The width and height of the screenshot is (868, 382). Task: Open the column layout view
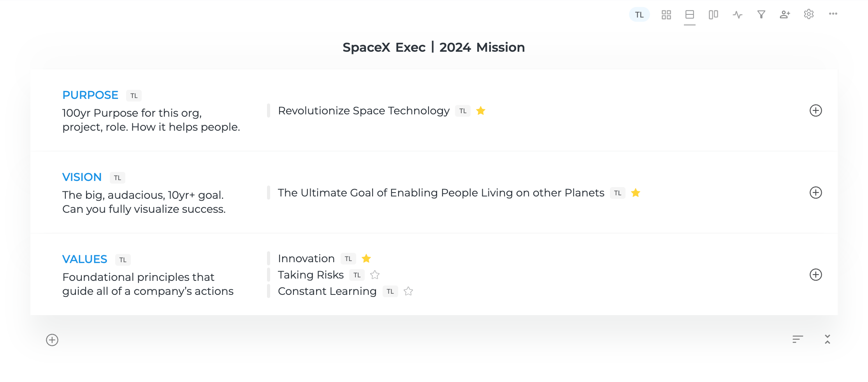tap(713, 14)
